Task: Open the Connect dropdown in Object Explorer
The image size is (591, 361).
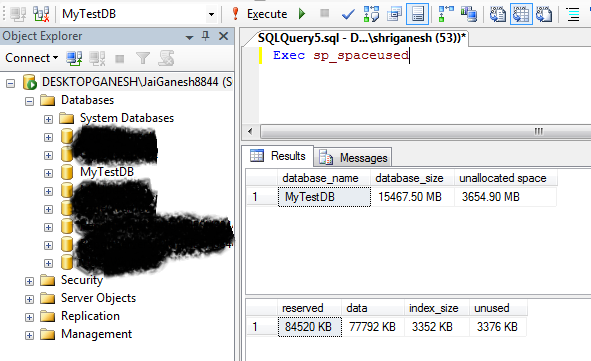Action: [x=32, y=58]
